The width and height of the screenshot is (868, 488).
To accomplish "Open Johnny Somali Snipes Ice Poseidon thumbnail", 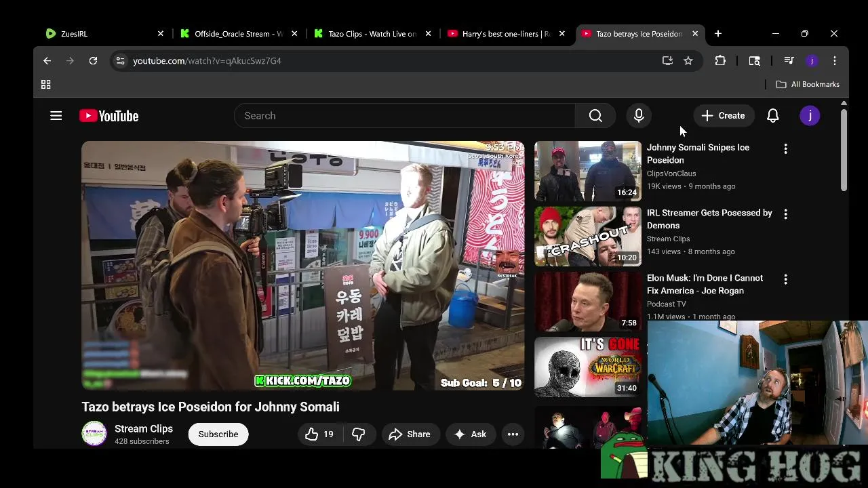I will pyautogui.click(x=588, y=171).
